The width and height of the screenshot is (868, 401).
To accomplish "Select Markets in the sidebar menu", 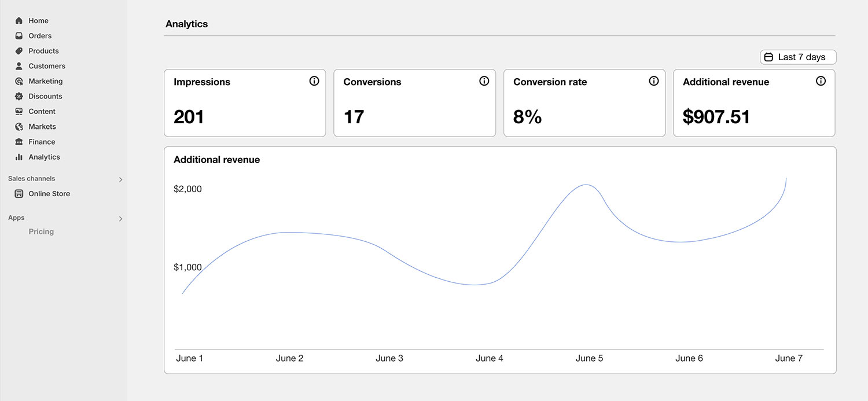I will [x=42, y=127].
